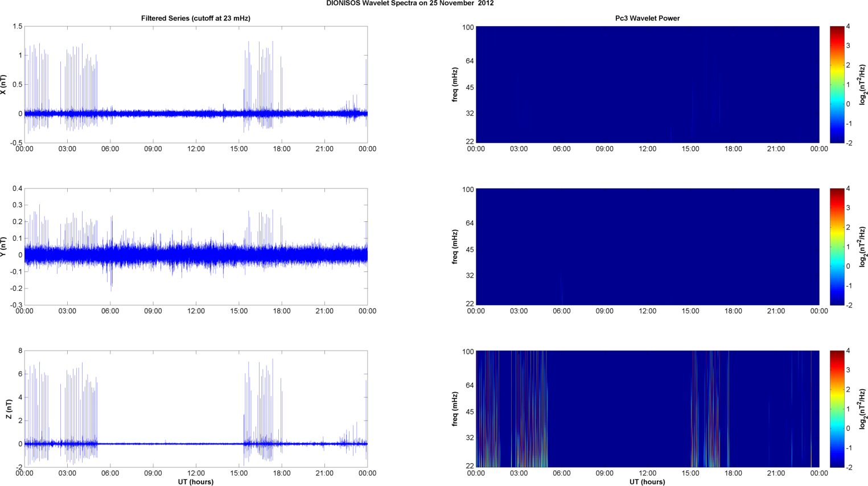Click the colorbar beside the middle spectrogram
This screenshot has height=486, width=868.
[x=837, y=247]
